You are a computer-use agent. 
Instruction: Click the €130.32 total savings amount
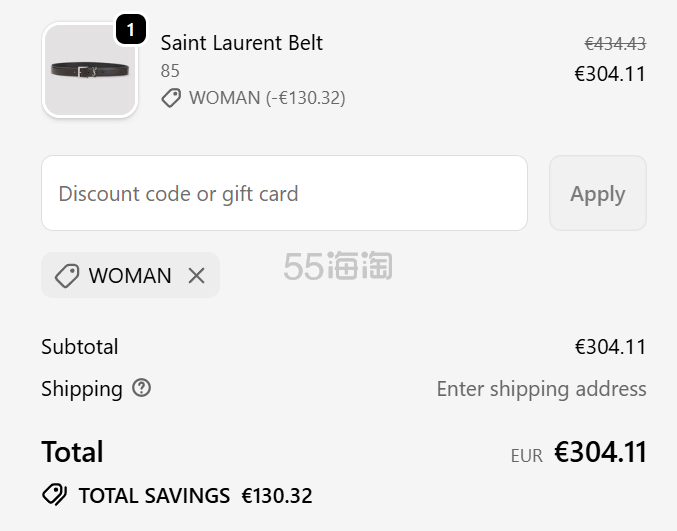277,495
